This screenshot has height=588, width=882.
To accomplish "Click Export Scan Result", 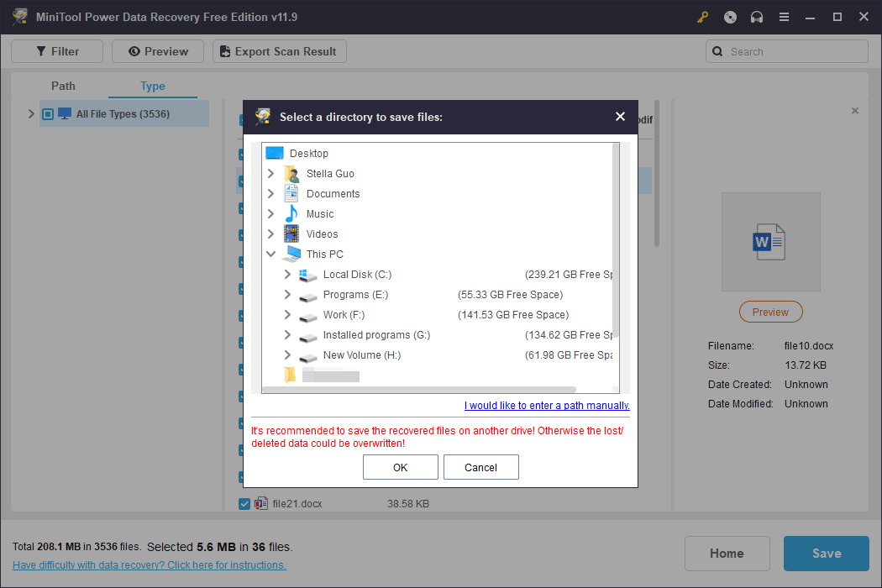I will coord(279,51).
